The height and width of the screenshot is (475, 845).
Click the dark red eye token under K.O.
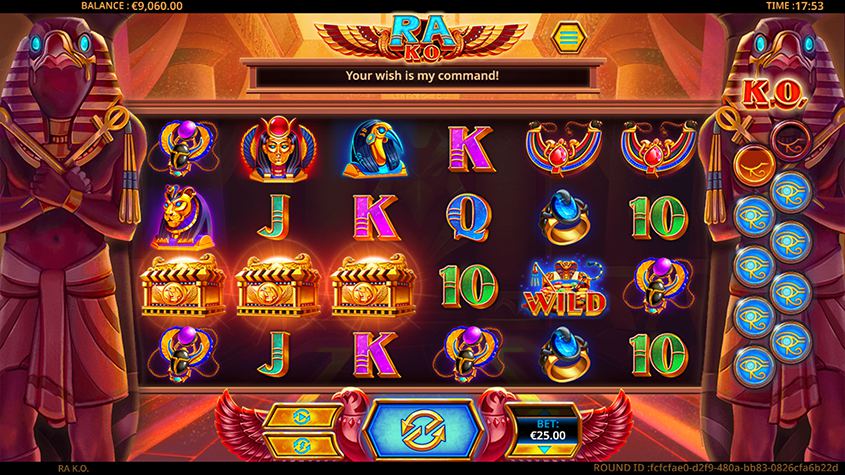pyautogui.click(x=791, y=141)
